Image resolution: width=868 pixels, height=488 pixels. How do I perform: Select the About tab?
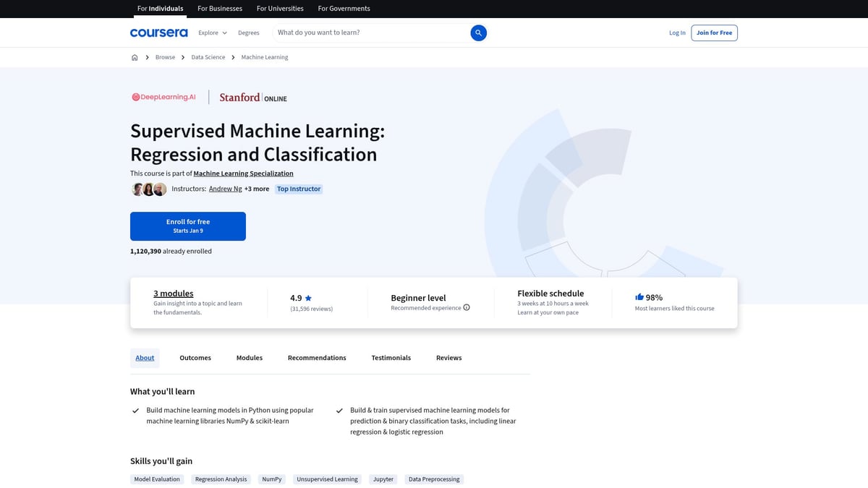point(145,358)
